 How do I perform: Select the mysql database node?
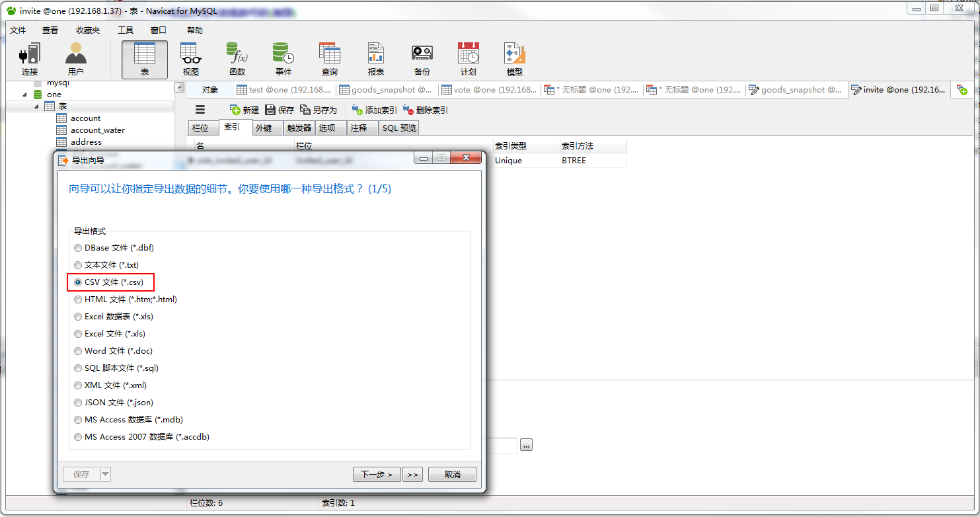coord(57,83)
